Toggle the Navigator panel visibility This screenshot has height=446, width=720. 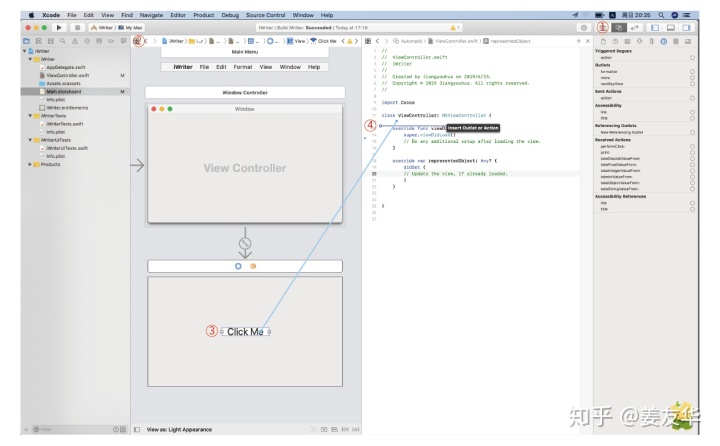655,28
